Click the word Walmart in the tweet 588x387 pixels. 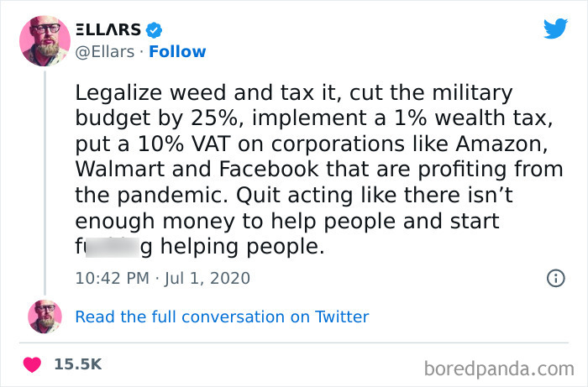(x=120, y=169)
